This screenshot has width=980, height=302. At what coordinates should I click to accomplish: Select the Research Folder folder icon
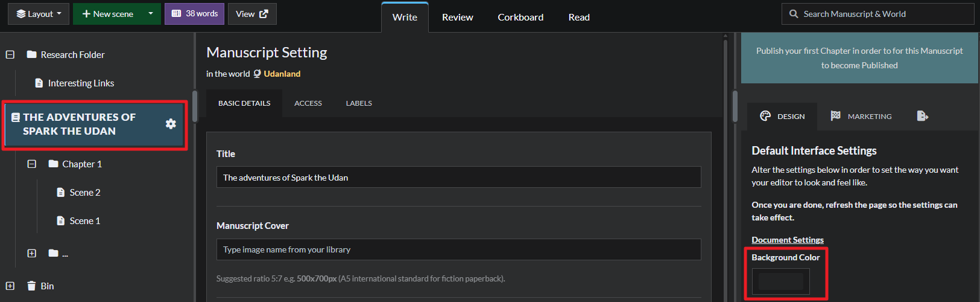pyautogui.click(x=32, y=54)
